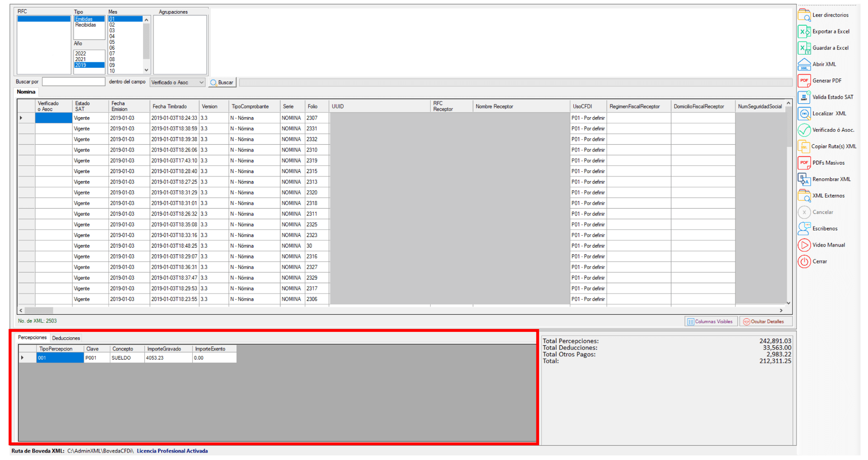Click the Renombrar XML icon

pyautogui.click(x=804, y=179)
